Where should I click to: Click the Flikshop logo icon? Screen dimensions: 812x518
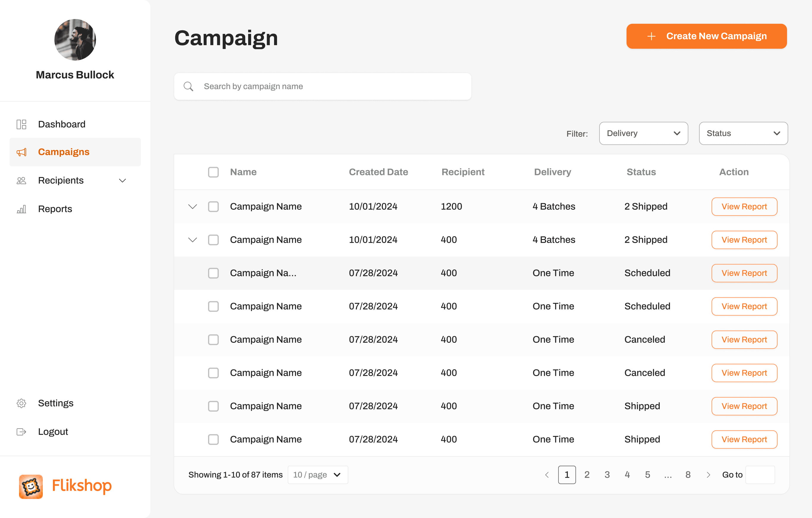pos(31,486)
